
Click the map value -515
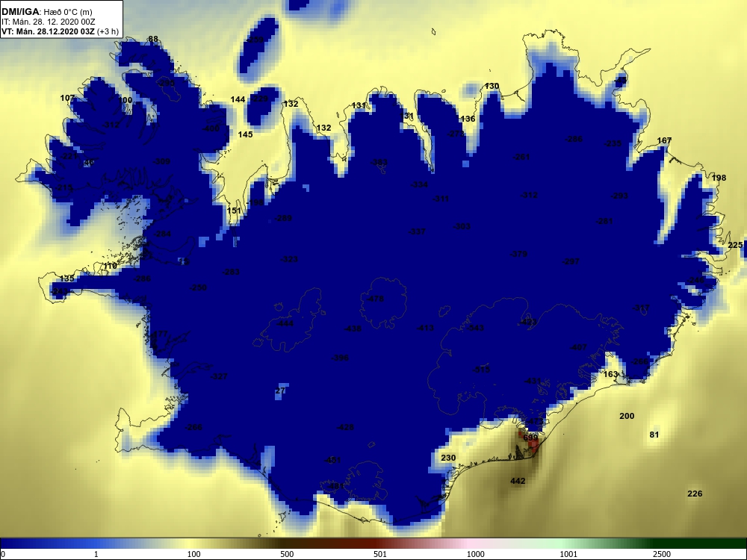[481, 370]
